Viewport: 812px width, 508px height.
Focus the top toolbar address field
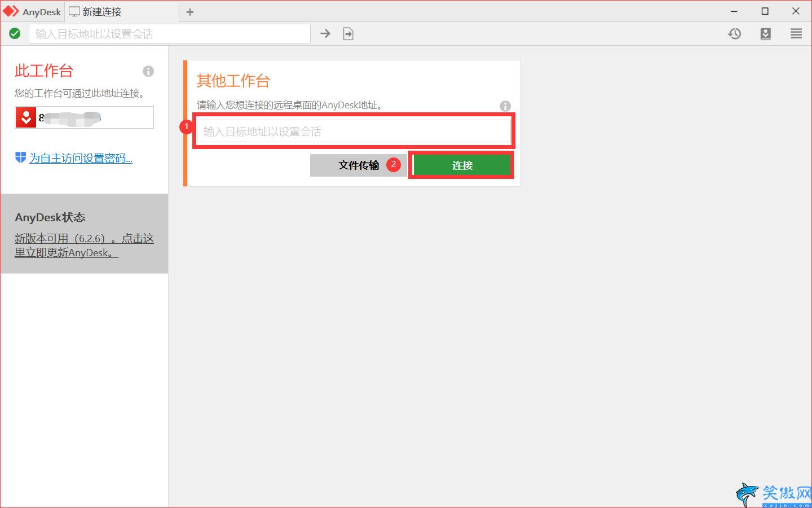click(170, 34)
